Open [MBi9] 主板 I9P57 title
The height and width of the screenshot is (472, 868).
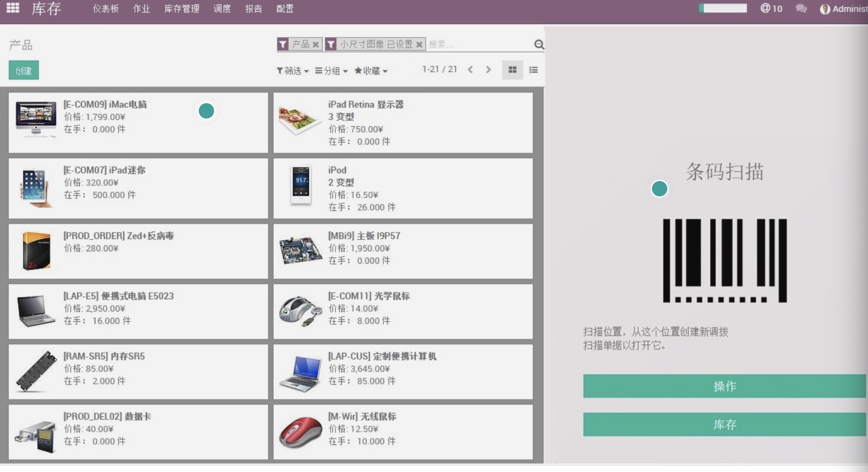tap(364, 236)
